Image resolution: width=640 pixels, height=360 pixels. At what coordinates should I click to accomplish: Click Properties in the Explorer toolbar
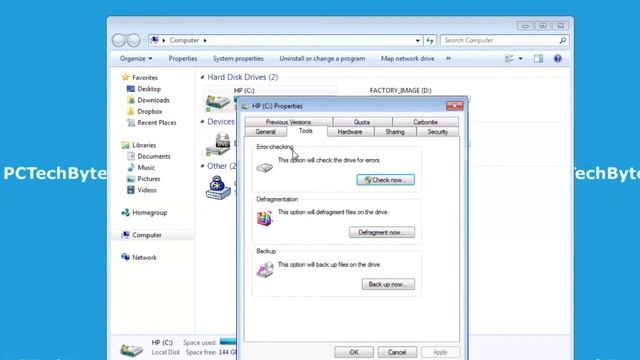(x=182, y=59)
